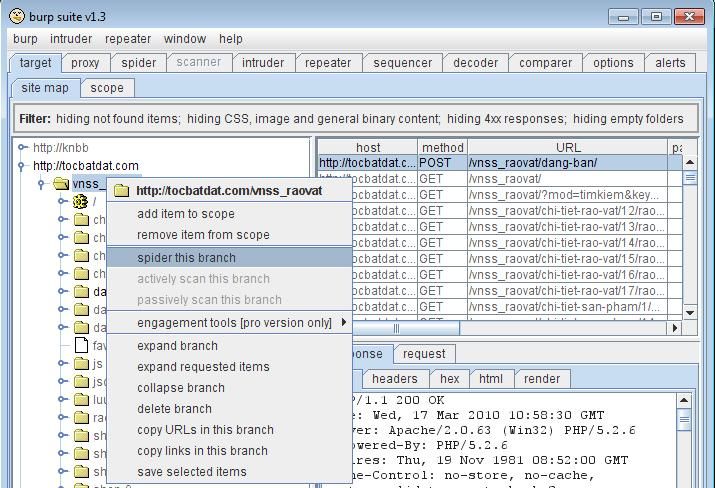Open the request tab in the lower panel
The height and width of the screenshot is (488, 715).
coord(424,354)
